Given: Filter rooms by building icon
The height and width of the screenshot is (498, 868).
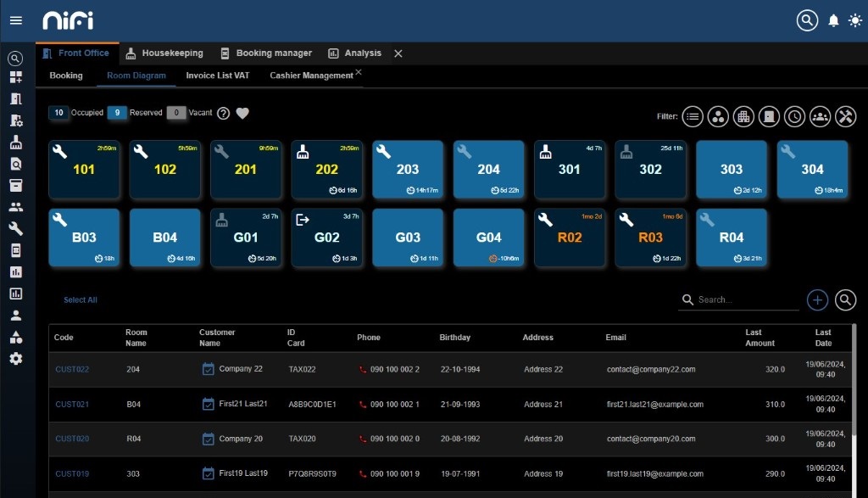Looking at the screenshot, I should [743, 116].
